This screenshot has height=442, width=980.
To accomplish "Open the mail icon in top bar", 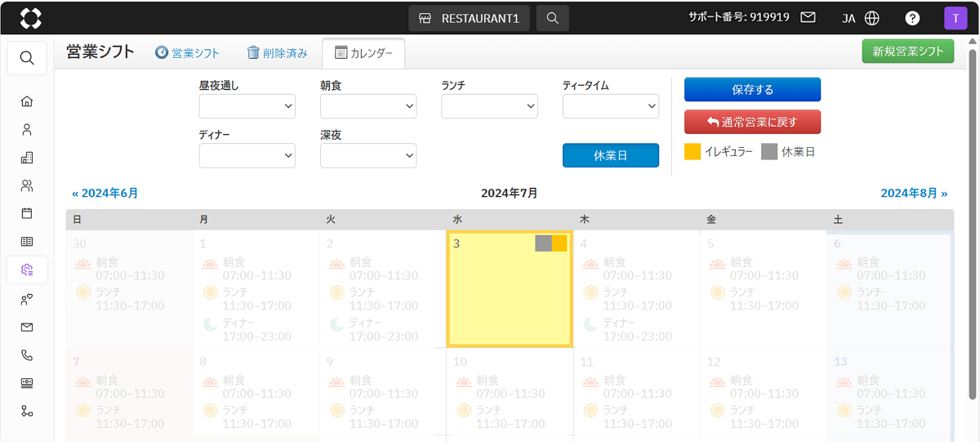I will coord(808,17).
